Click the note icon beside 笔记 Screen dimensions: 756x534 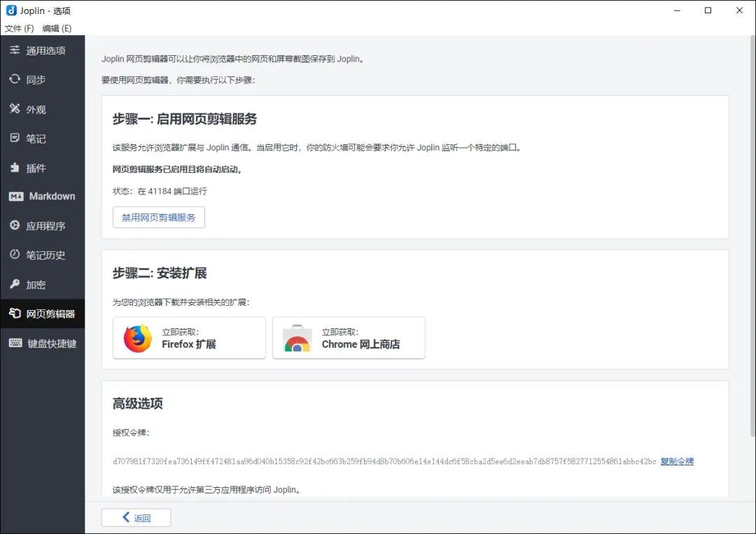tap(15, 139)
